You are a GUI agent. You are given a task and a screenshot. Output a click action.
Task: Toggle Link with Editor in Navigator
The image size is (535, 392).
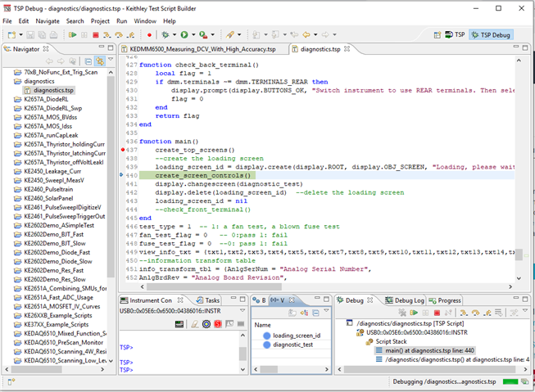pos(99,61)
